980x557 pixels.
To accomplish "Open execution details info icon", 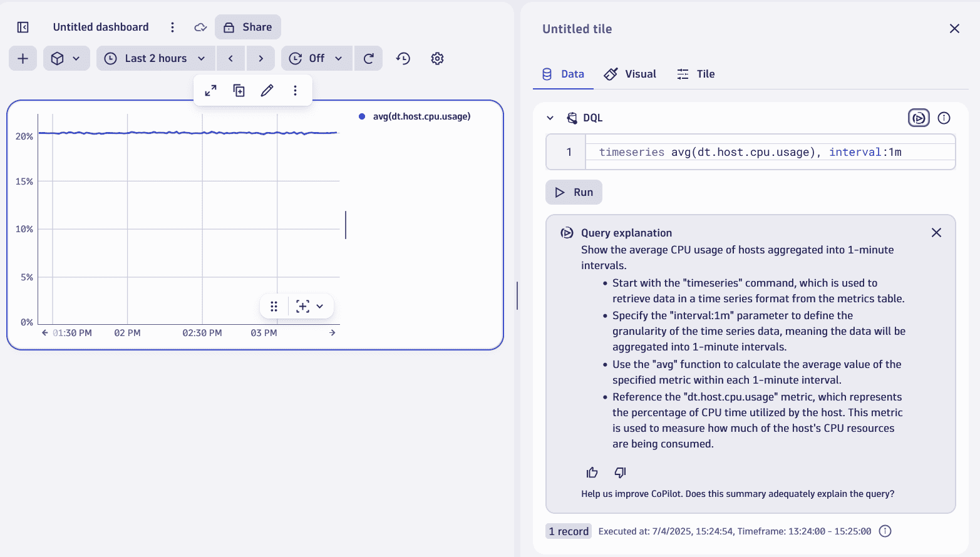I will [x=885, y=531].
